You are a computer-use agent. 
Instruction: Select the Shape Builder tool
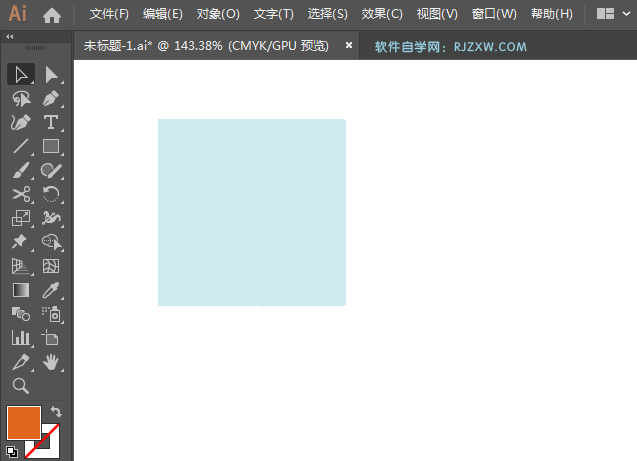pyautogui.click(x=51, y=242)
